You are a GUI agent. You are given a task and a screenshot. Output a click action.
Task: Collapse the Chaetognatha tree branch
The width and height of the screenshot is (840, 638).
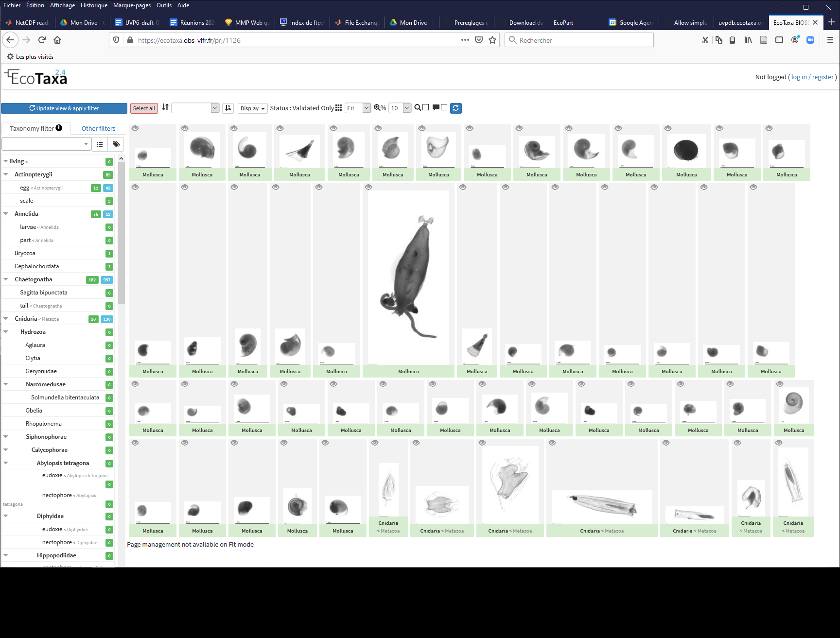(5, 279)
